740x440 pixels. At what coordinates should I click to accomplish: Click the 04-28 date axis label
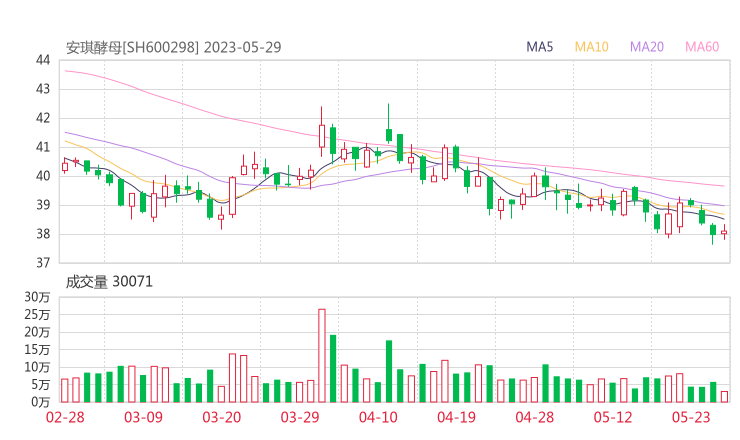coord(535,417)
